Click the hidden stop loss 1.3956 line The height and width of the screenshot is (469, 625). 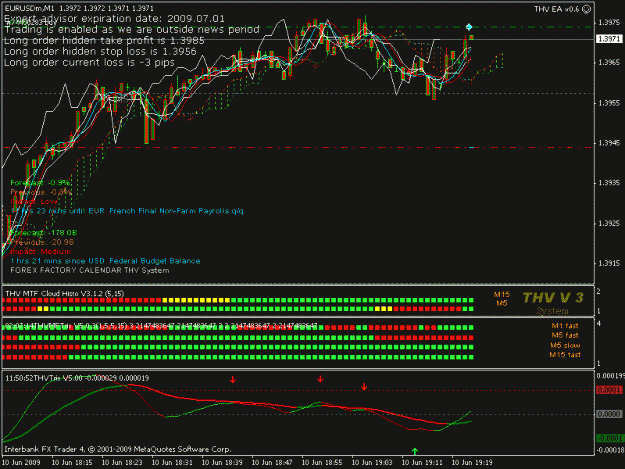point(100,51)
